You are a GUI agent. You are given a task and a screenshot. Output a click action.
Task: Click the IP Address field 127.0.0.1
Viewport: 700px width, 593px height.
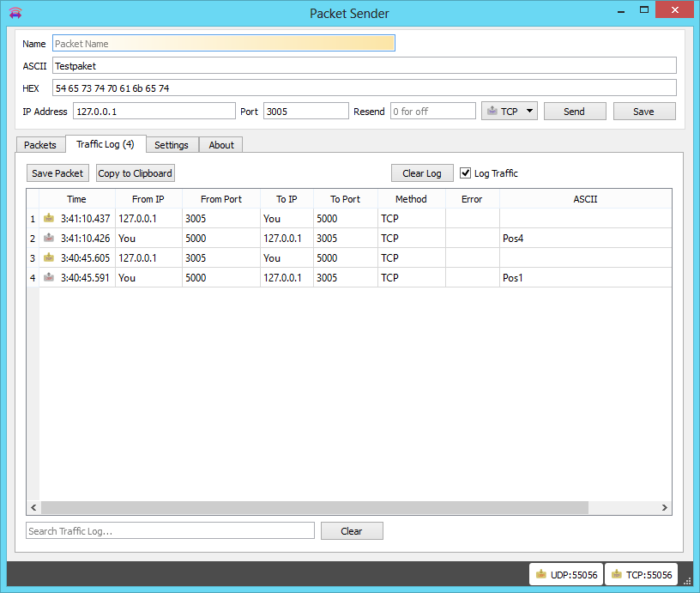click(x=154, y=112)
